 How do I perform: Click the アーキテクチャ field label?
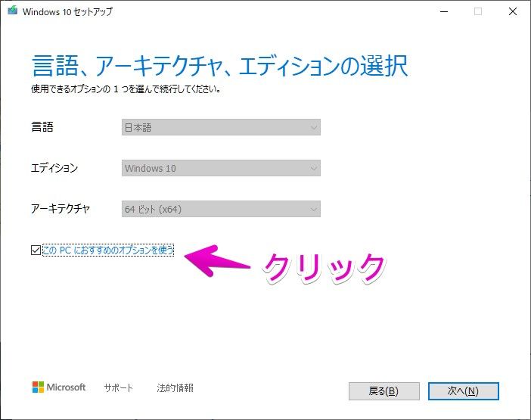pyautogui.click(x=61, y=209)
